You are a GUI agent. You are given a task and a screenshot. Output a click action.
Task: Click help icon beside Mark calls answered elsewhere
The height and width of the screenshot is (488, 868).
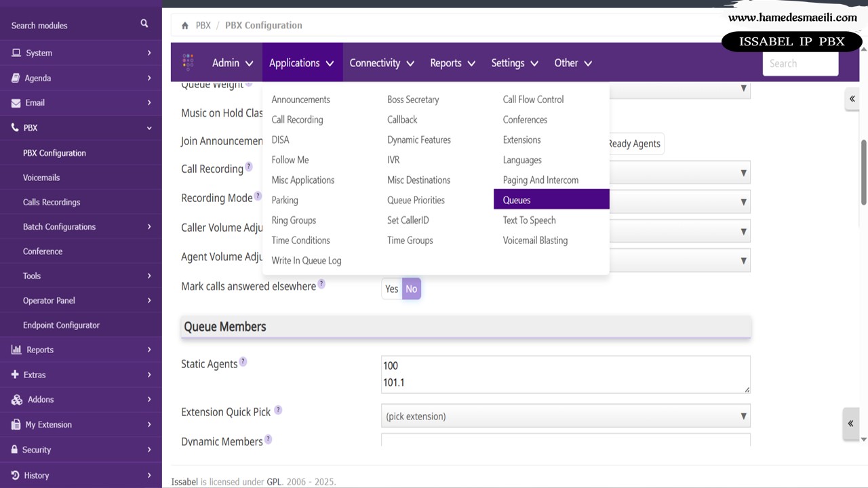click(x=321, y=284)
